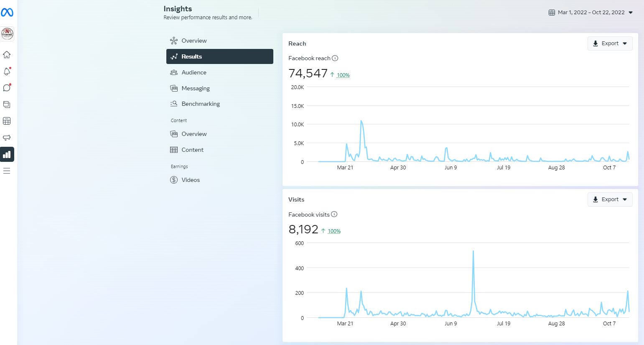Open the Notifications bell icon
Image resolution: width=644 pixels, height=345 pixels.
[7, 72]
